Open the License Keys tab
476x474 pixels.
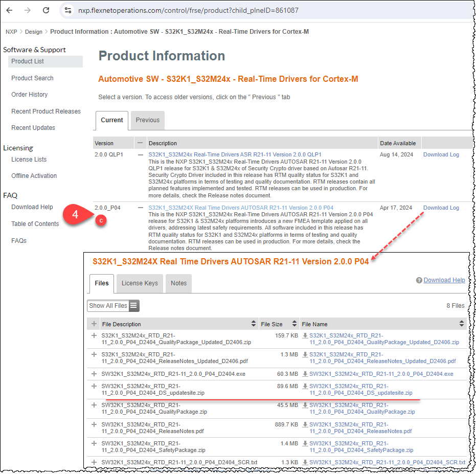(140, 283)
